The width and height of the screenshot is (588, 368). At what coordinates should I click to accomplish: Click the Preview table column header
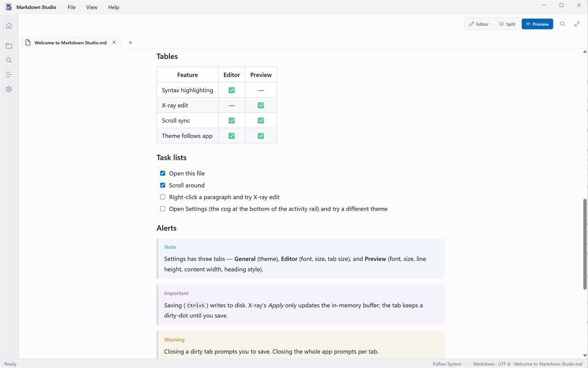261,75
